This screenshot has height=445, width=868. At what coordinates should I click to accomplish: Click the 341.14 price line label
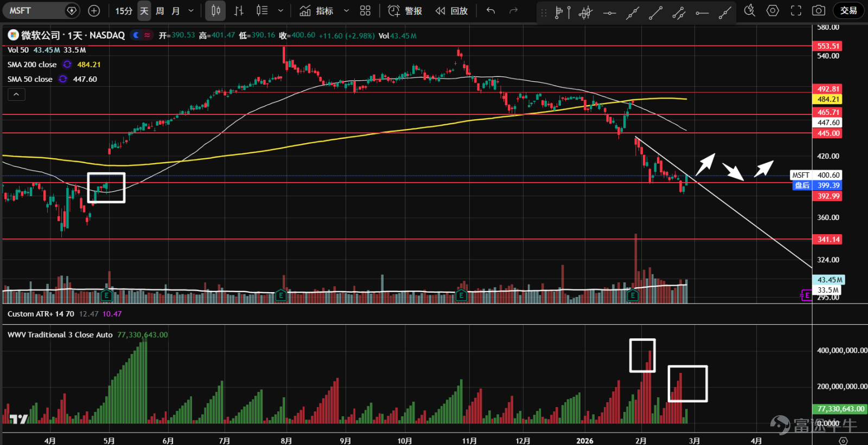828,239
